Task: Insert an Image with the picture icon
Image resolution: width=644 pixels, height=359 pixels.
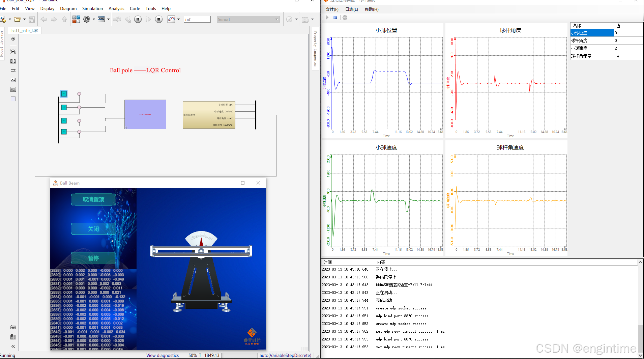Action: [x=13, y=89]
